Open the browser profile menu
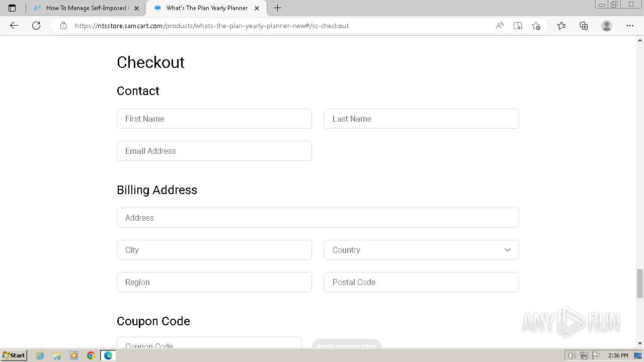This screenshot has width=644, height=362. pos(607,26)
